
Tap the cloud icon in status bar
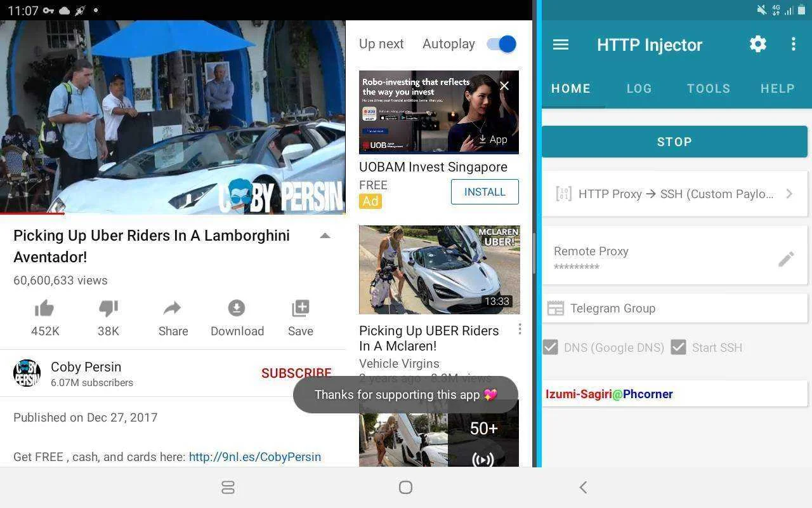pyautogui.click(x=65, y=11)
